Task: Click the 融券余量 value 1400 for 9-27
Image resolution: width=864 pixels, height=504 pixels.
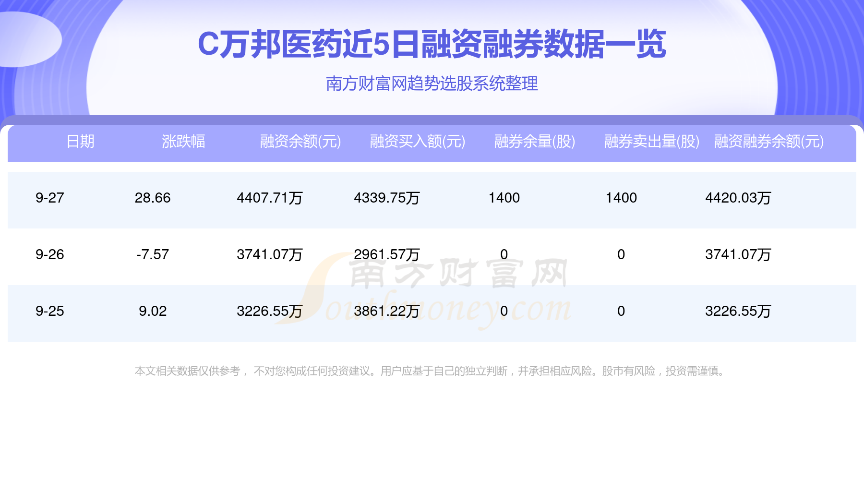Action: pos(504,198)
